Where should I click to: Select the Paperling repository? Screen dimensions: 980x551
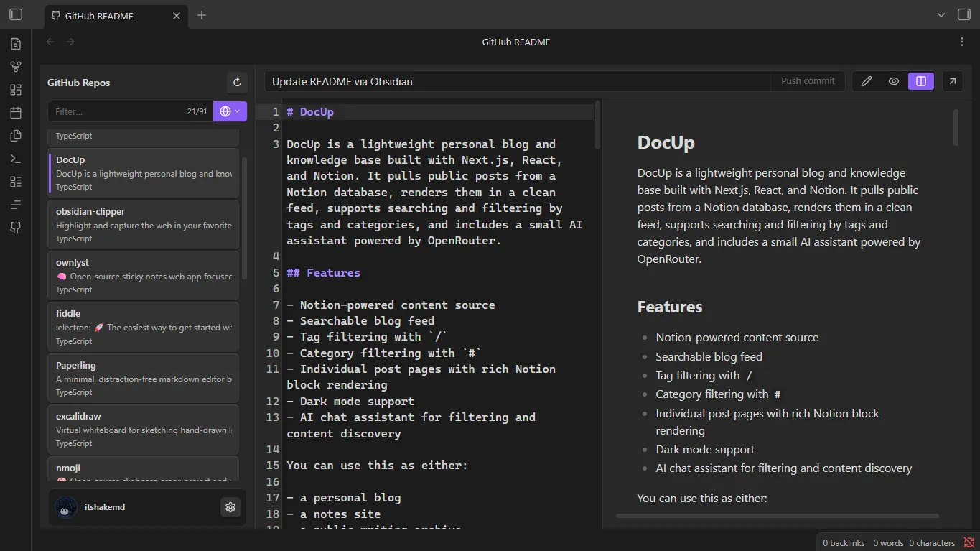(144, 379)
